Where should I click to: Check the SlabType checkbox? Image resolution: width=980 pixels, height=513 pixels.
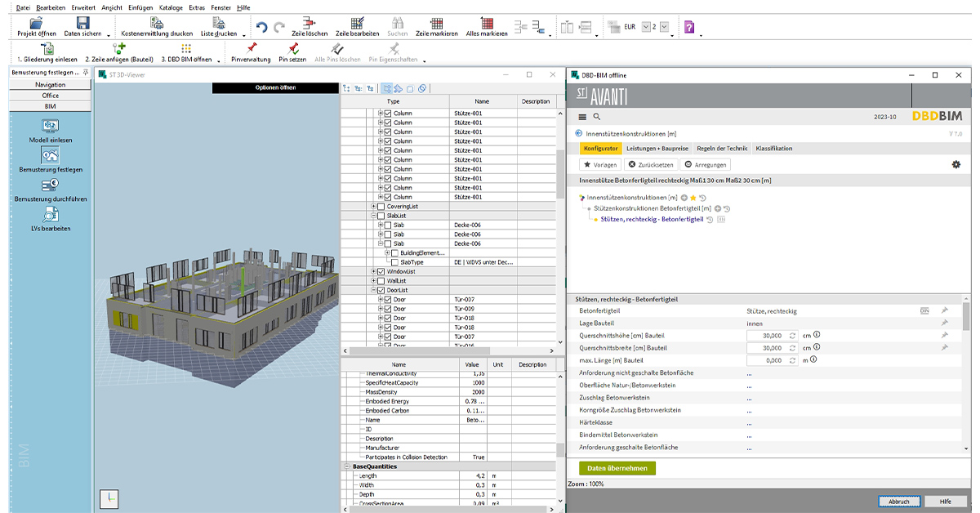pyautogui.click(x=394, y=262)
